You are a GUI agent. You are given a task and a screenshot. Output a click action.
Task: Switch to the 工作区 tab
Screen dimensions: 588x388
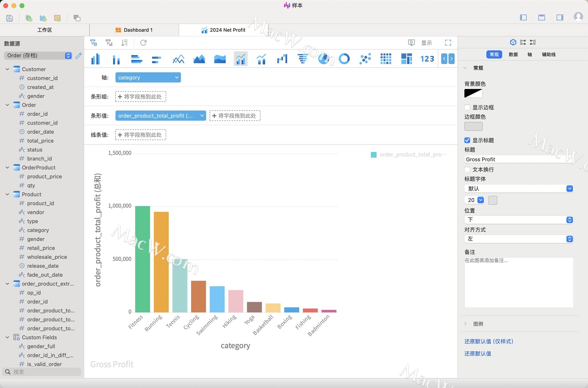[x=45, y=30]
